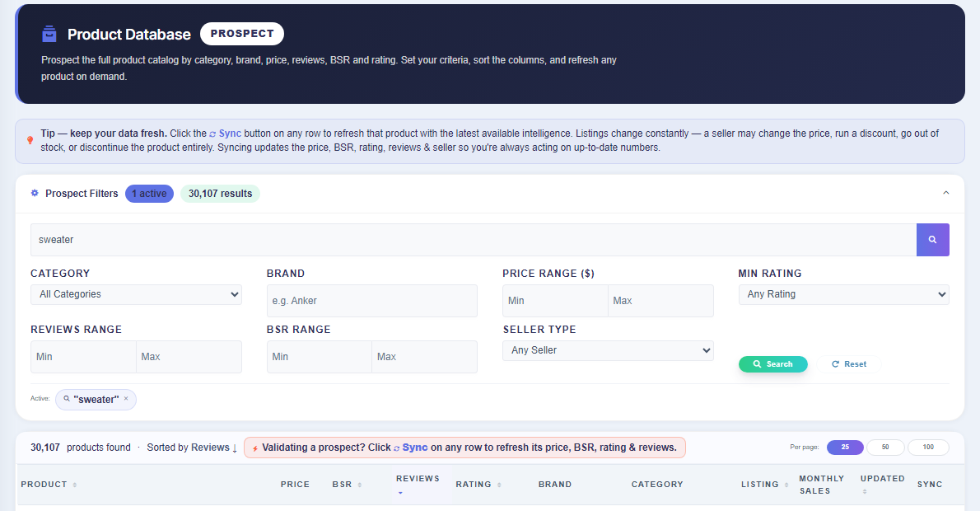This screenshot has width=980, height=511.
Task: Open the Any Rating dropdown
Action: (844, 294)
